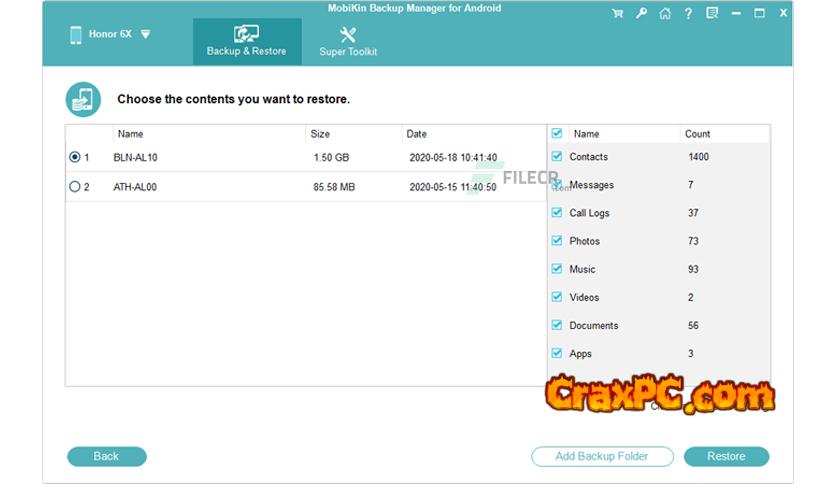The height and width of the screenshot is (484, 836).
Task: Click the Documents count 56
Action: (x=693, y=326)
